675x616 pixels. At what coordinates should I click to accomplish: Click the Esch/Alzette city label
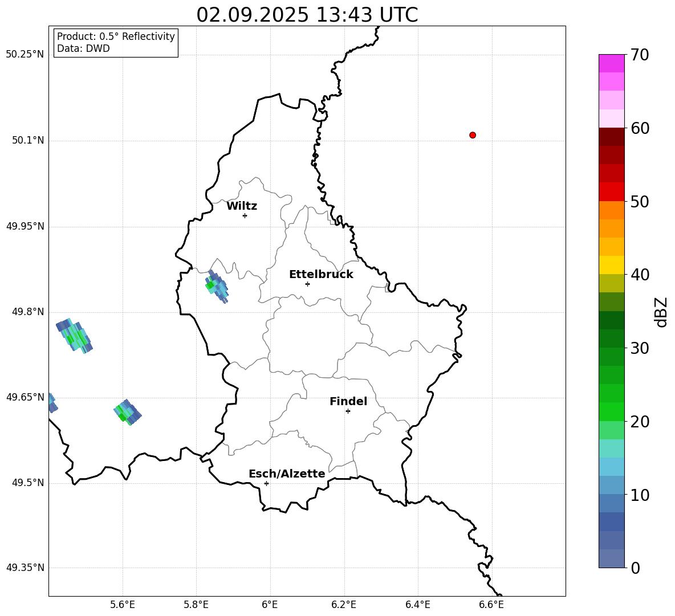287,474
